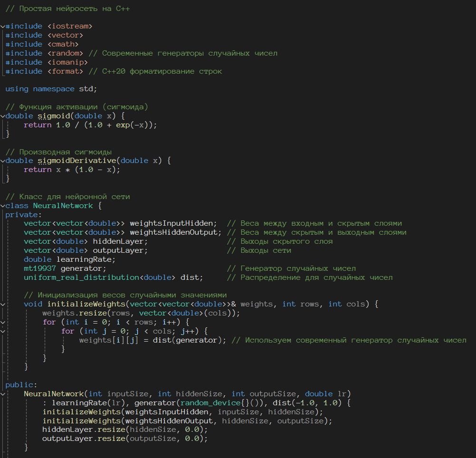Click 'uniform_real_distribution' type name

[81, 277]
